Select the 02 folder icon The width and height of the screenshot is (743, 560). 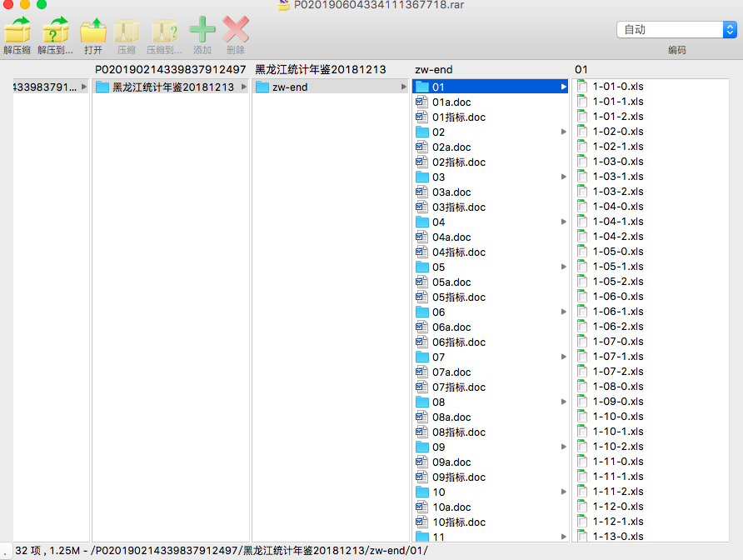point(422,132)
